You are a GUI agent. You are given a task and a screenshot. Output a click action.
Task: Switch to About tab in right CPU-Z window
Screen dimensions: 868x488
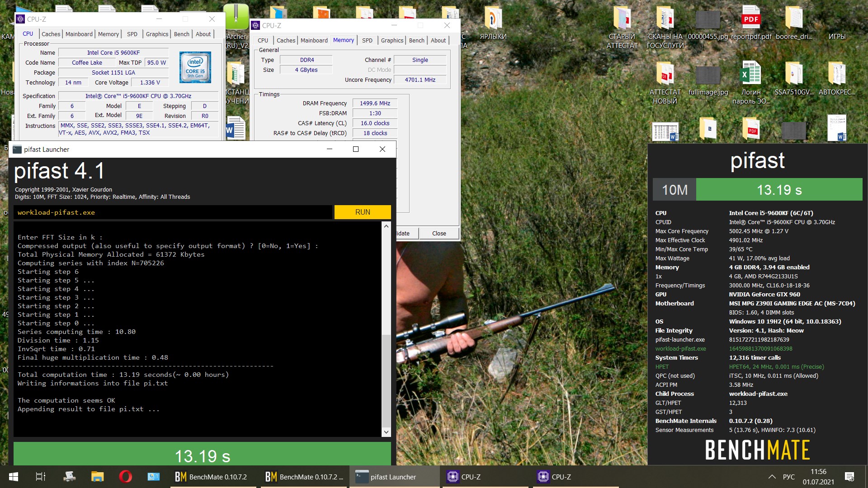click(438, 40)
